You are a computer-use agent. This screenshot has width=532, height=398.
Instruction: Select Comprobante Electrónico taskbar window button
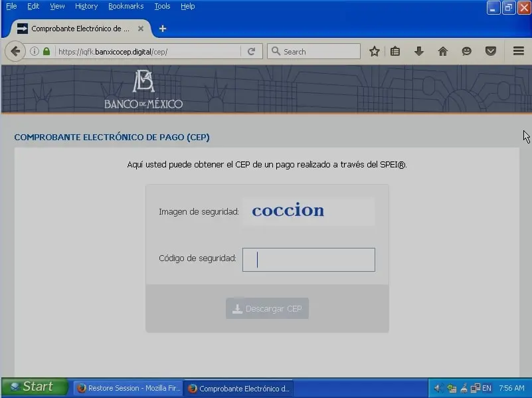pyautogui.click(x=239, y=388)
